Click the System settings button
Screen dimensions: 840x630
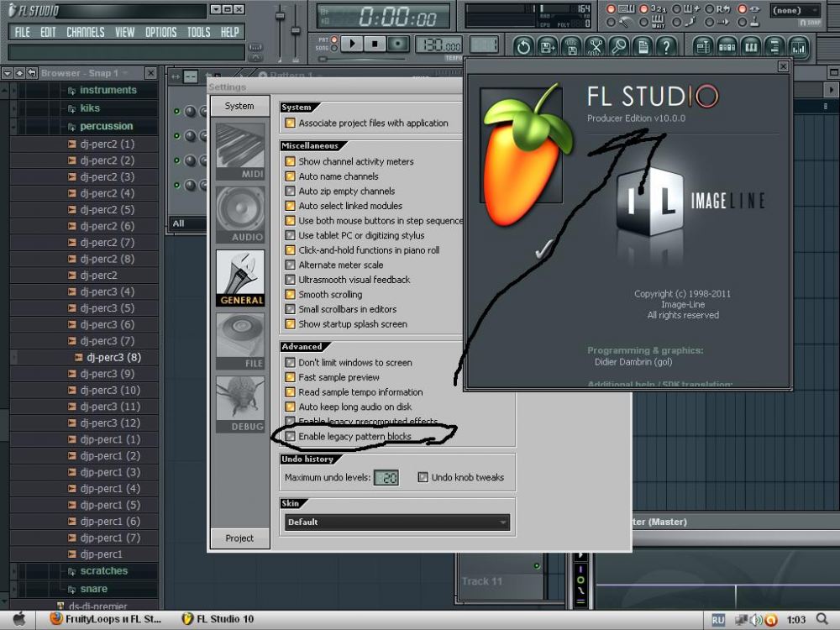[239, 106]
